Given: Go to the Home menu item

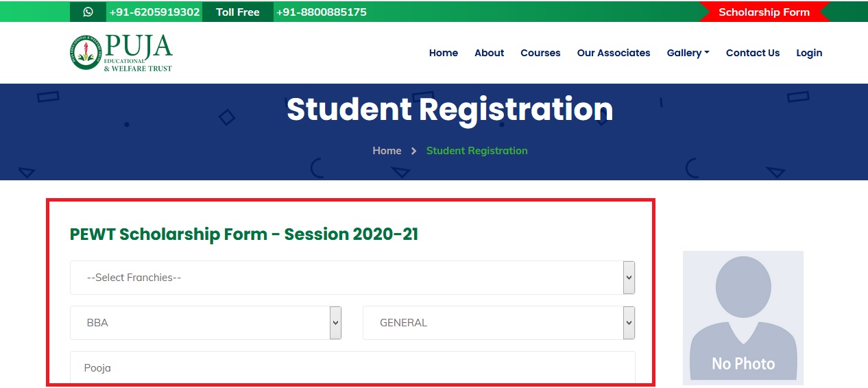Looking at the screenshot, I should (444, 53).
